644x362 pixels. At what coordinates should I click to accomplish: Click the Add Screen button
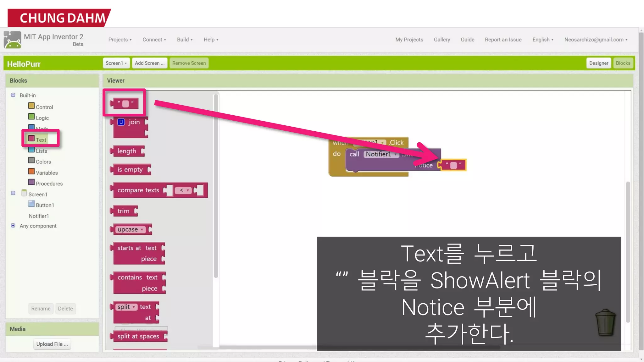pos(149,63)
